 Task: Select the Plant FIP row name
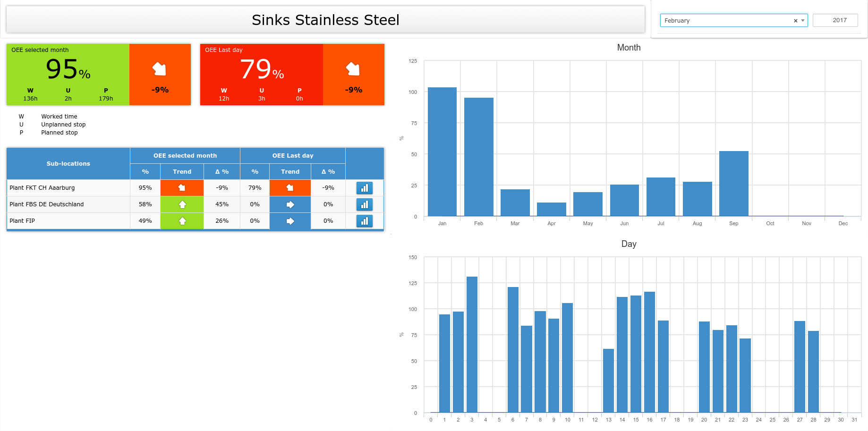[x=22, y=221]
